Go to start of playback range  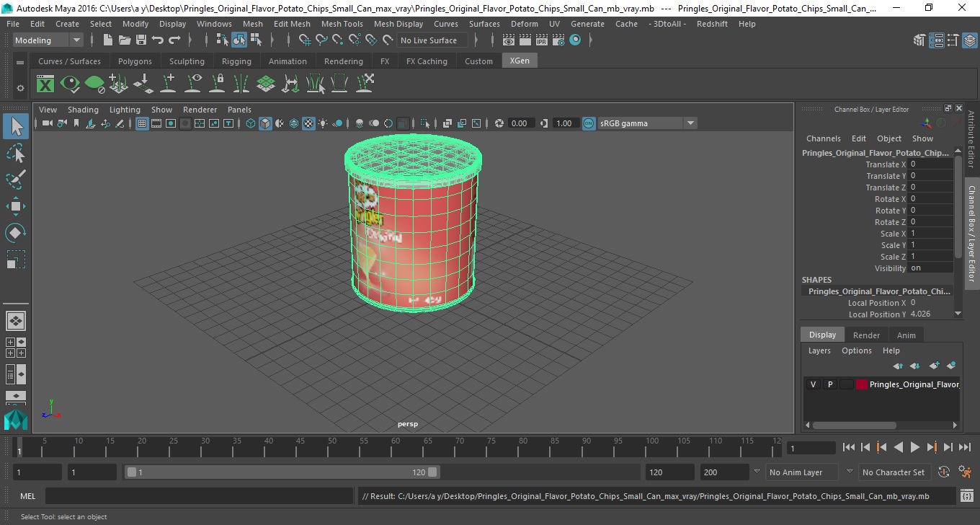[x=849, y=448]
